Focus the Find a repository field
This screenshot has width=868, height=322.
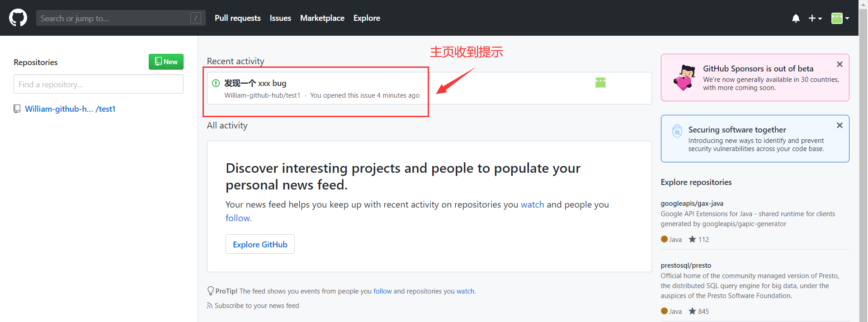point(99,84)
